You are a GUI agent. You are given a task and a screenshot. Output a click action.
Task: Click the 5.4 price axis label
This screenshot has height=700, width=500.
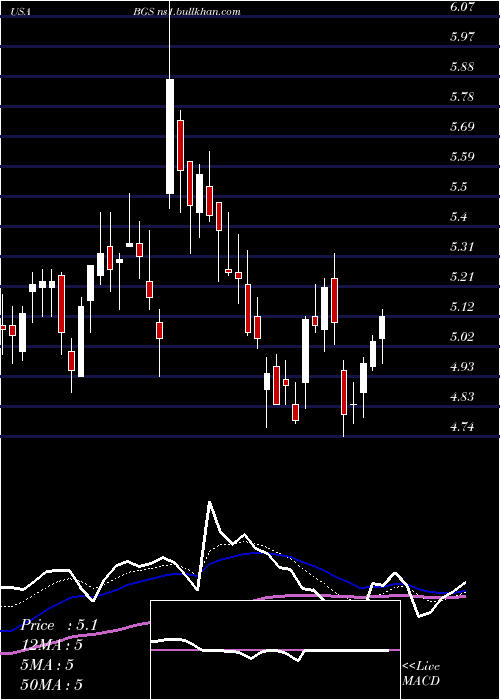pos(458,217)
